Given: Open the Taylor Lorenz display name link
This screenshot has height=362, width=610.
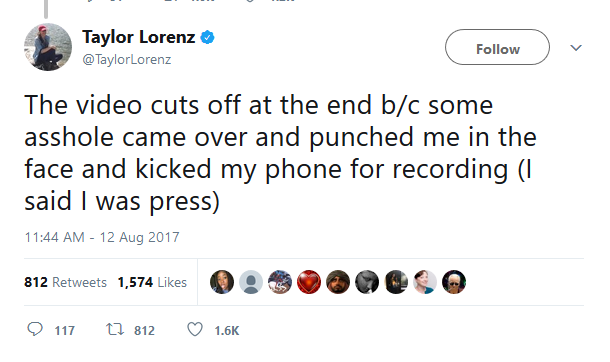Looking at the screenshot, I should coord(138,38).
